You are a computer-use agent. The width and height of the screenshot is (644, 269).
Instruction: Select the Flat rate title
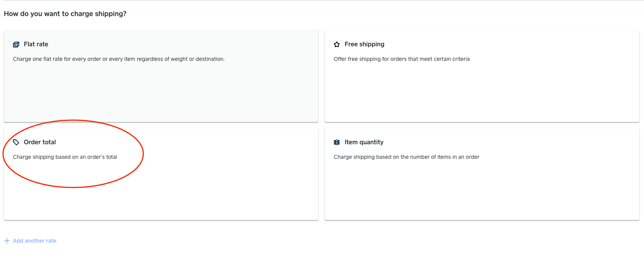(x=36, y=44)
